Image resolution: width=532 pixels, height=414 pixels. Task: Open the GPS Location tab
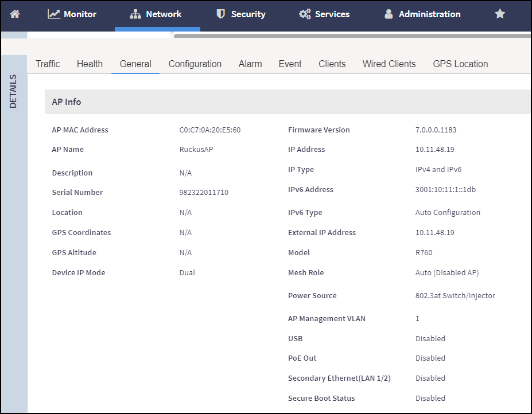pyautogui.click(x=460, y=64)
